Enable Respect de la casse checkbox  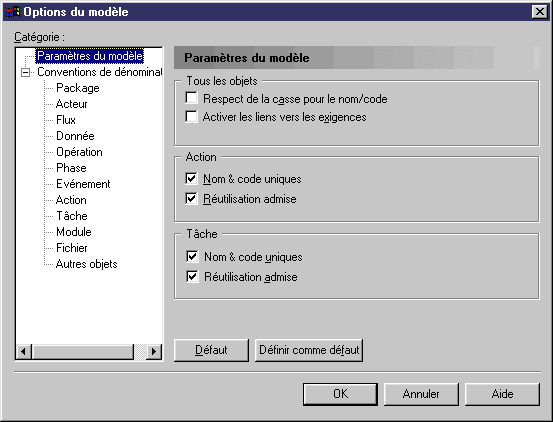(192, 98)
